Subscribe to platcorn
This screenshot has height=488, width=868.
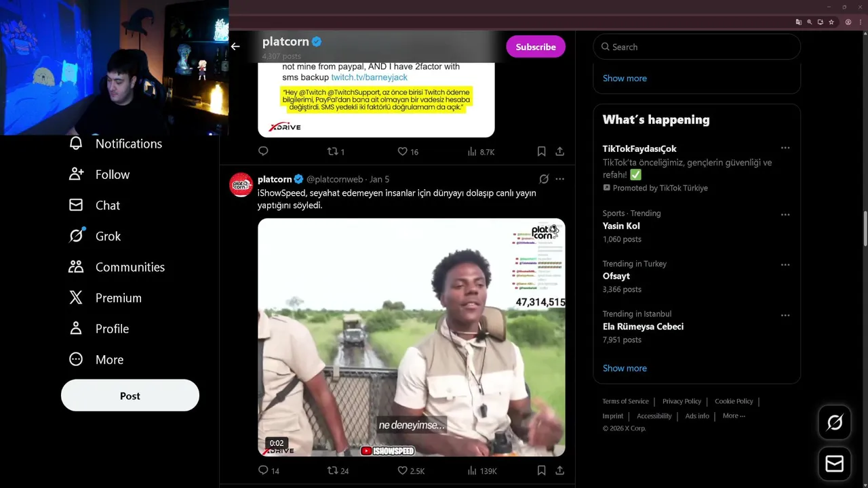pyautogui.click(x=536, y=47)
